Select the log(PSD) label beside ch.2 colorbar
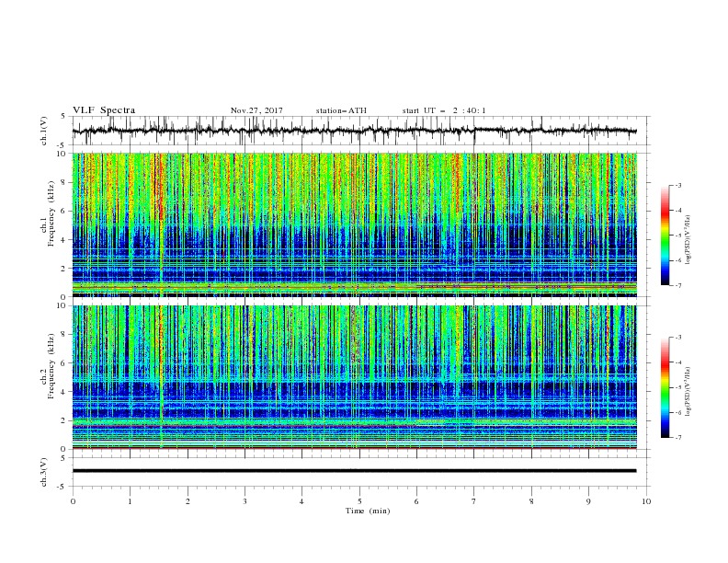The image size is (728, 563). [x=688, y=392]
